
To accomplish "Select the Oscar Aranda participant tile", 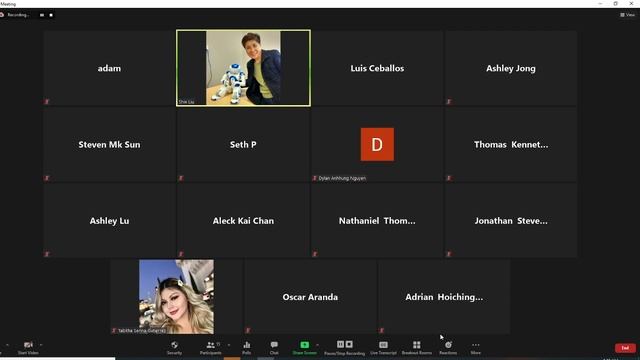I will point(310,297).
